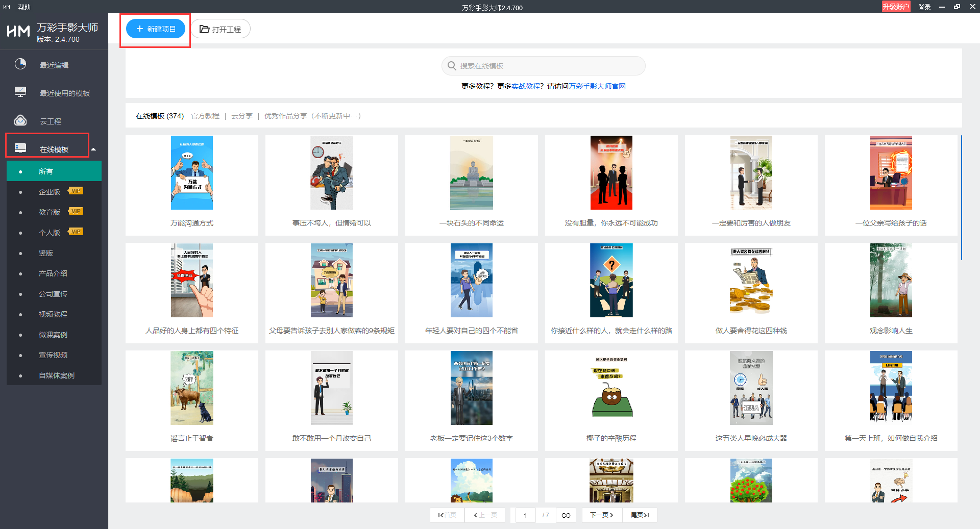Click the 最近编辑 clock icon
The width and height of the screenshot is (980, 529).
(20, 64)
